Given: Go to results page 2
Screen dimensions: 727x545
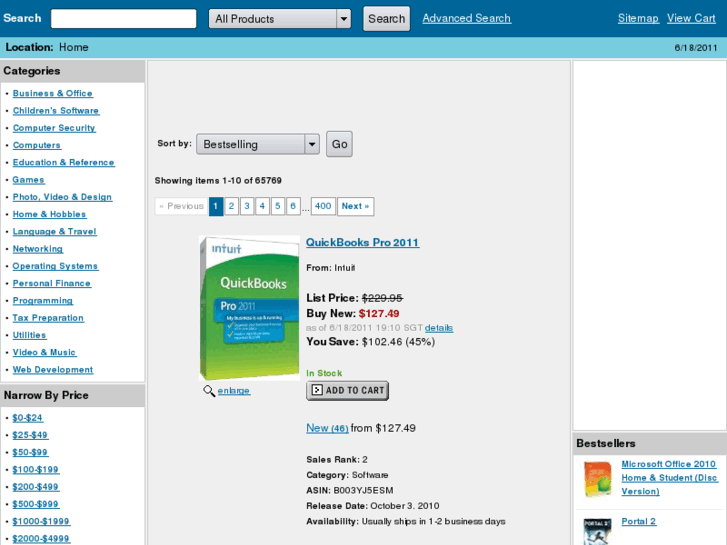Looking at the screenshot, I should click(231, 206).
